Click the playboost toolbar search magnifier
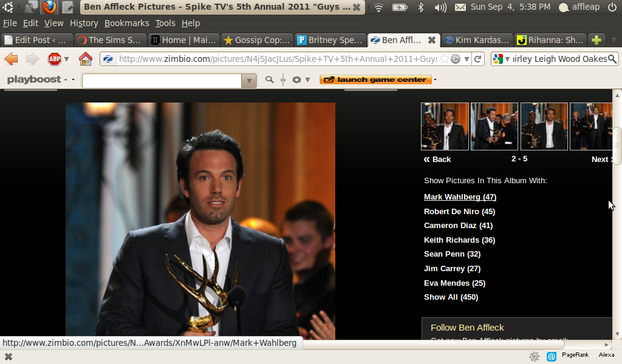 click(x=269, y=79)
